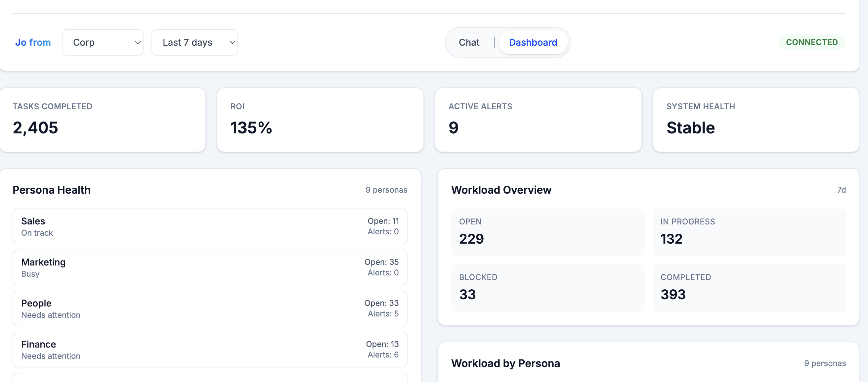Image resolution: width=868 pixels, height=382 pixels.
Task: Click the OPEN 229 workload tile
Action: pos(547,232)
